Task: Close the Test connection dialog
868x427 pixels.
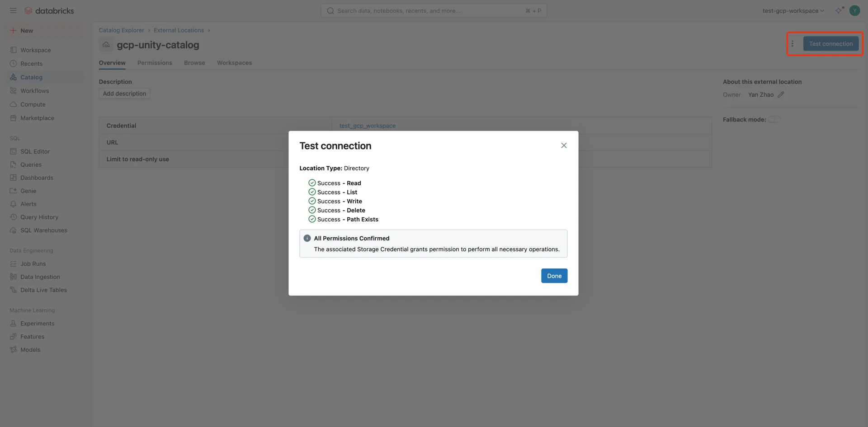Action: pyautogui.click(x=564, y=145)
